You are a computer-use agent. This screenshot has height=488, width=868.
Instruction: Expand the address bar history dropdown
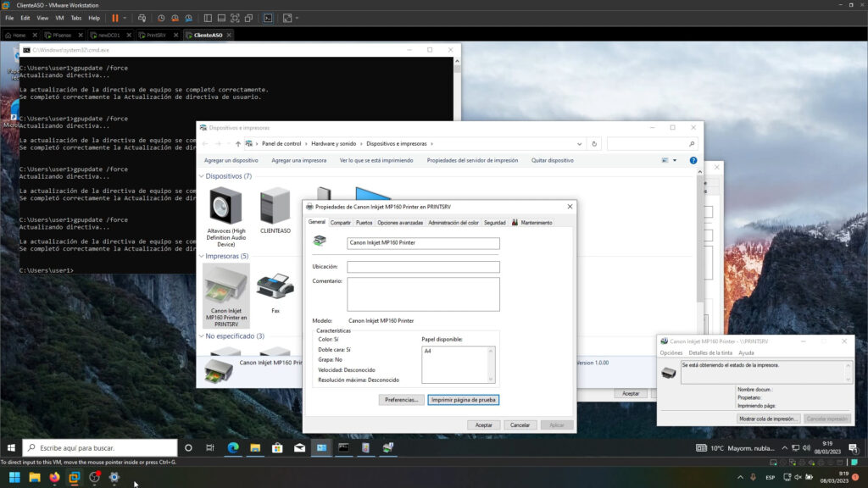click(x=579, y=144)
